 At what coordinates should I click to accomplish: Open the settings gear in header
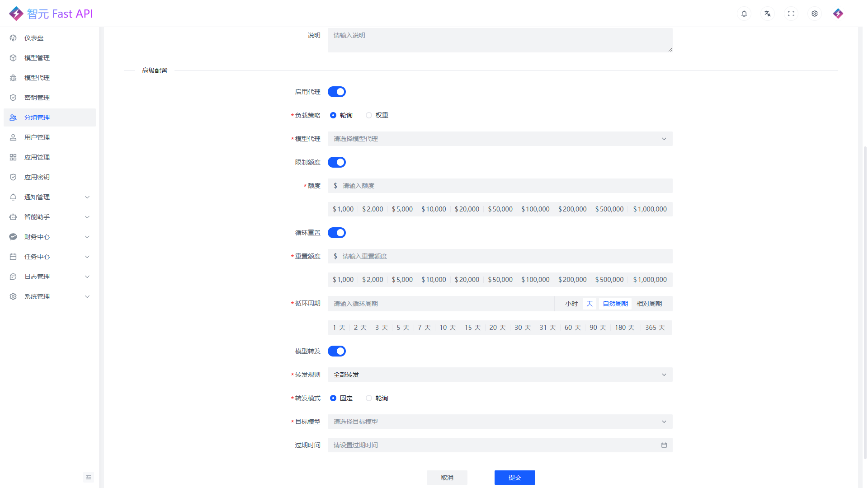click(815, 14)
